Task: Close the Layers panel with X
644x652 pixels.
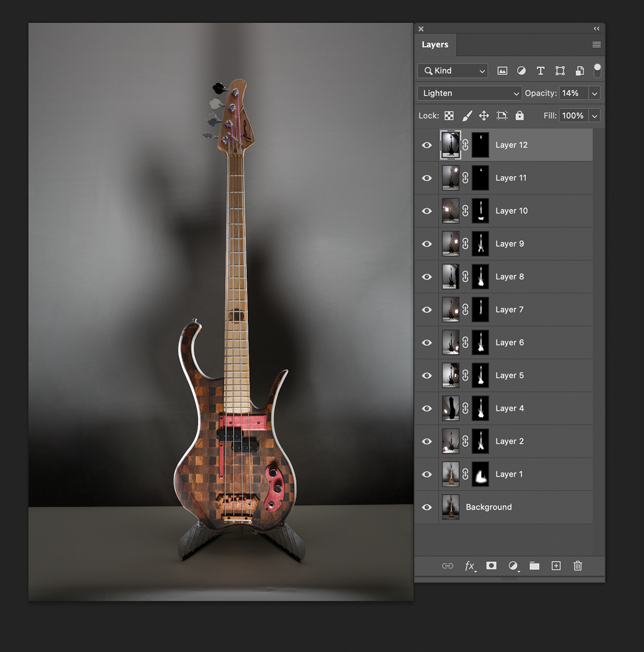Action: click(421, 29)
